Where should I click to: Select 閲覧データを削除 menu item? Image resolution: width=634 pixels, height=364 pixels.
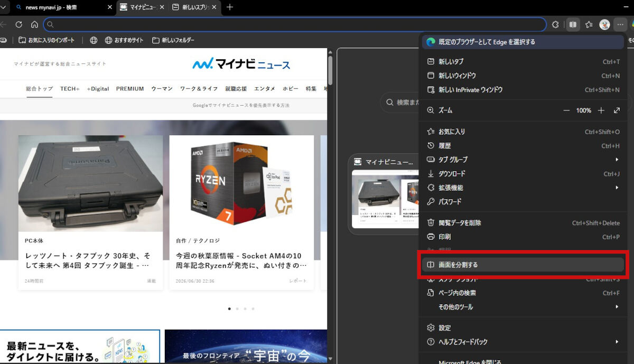[x=524, y=223]
